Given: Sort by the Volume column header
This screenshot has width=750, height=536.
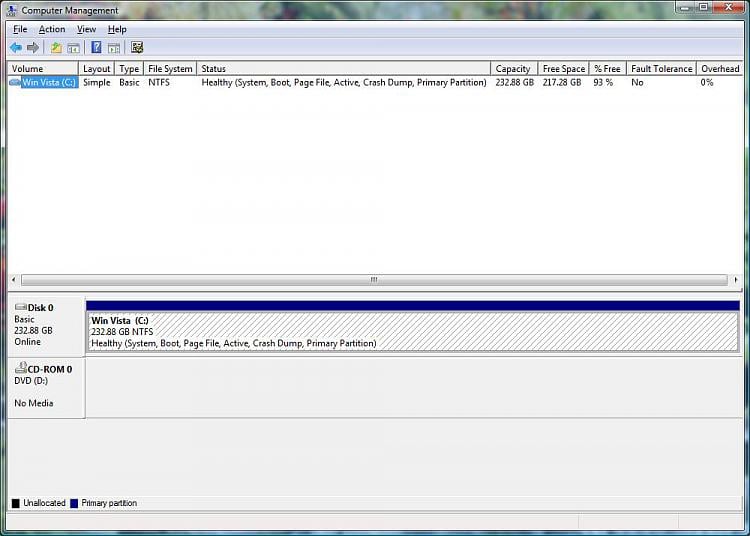Looking at the screenshot, I should 43,68.
